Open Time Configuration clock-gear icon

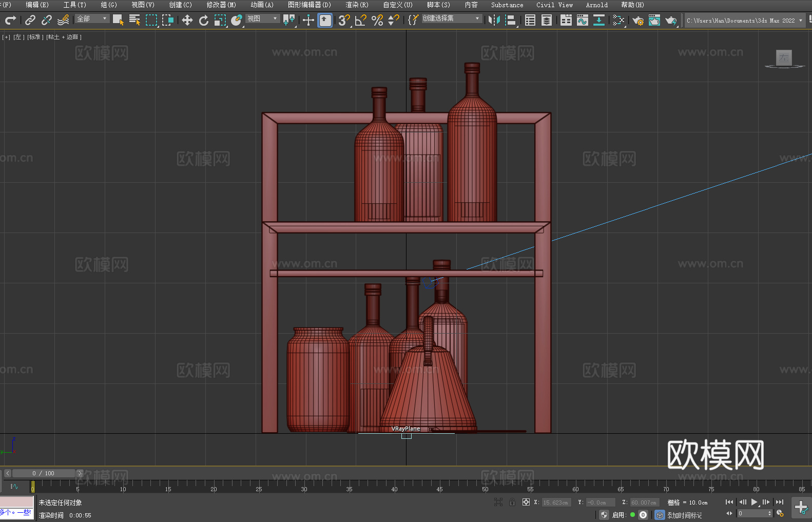click(780, 513)
